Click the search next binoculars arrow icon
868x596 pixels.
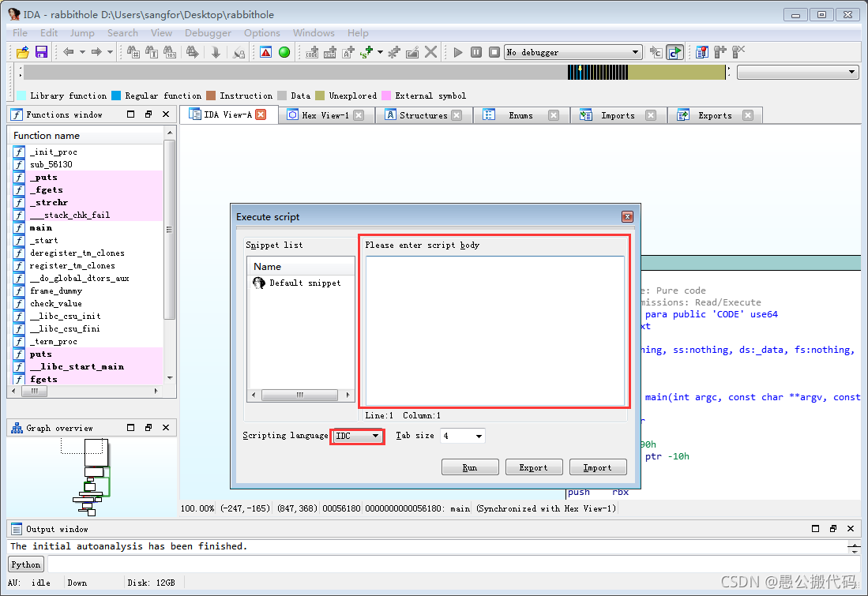(192, 53)
